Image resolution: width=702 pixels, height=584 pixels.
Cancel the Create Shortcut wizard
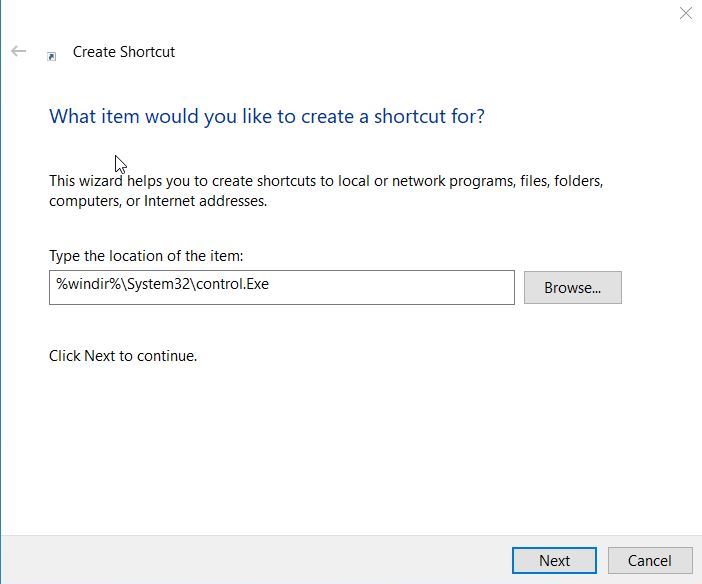[x=650, y=560]
